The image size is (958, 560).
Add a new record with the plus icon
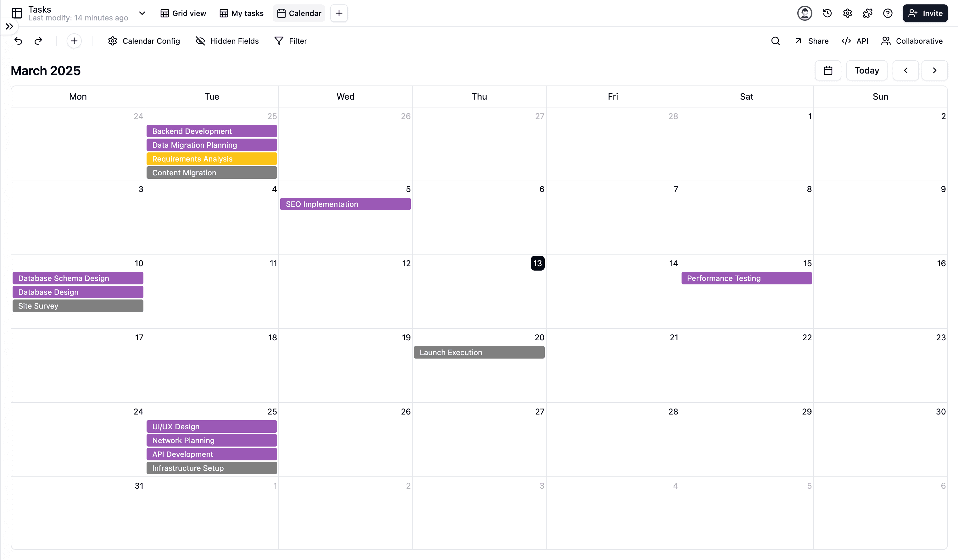[x=74, y=41]
